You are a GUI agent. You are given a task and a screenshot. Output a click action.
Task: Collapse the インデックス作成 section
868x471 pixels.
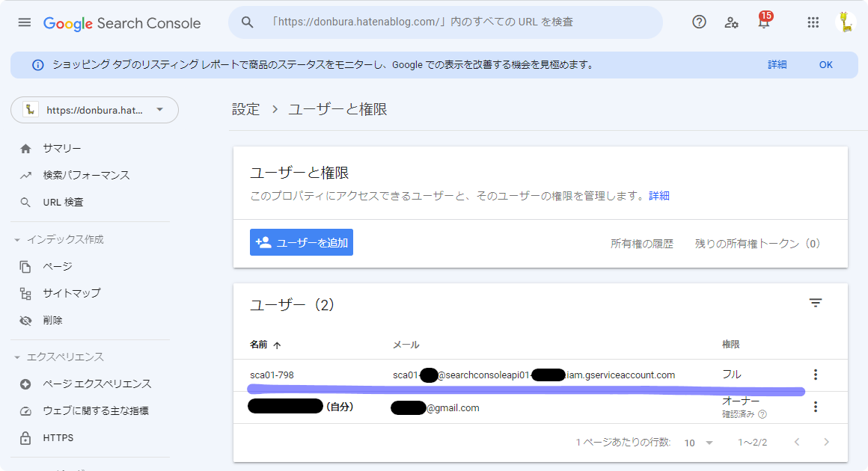[19, 238]
